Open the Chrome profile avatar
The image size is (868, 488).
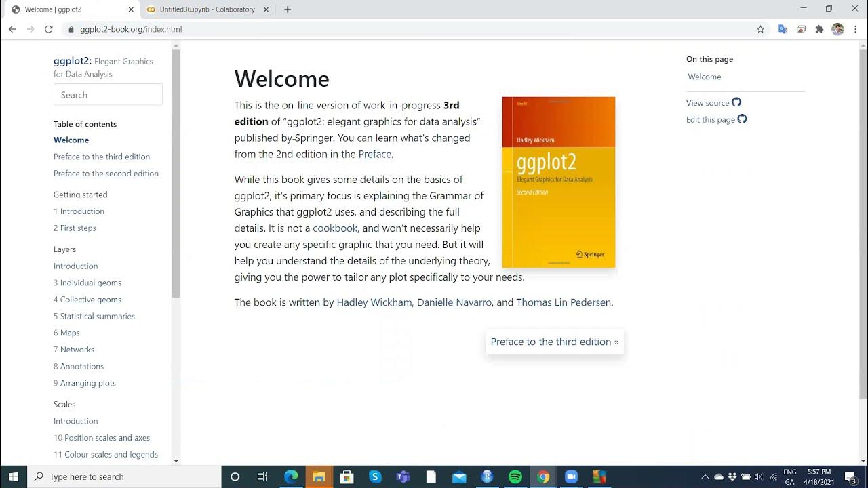pyautogui.click(x=837, y=29)
